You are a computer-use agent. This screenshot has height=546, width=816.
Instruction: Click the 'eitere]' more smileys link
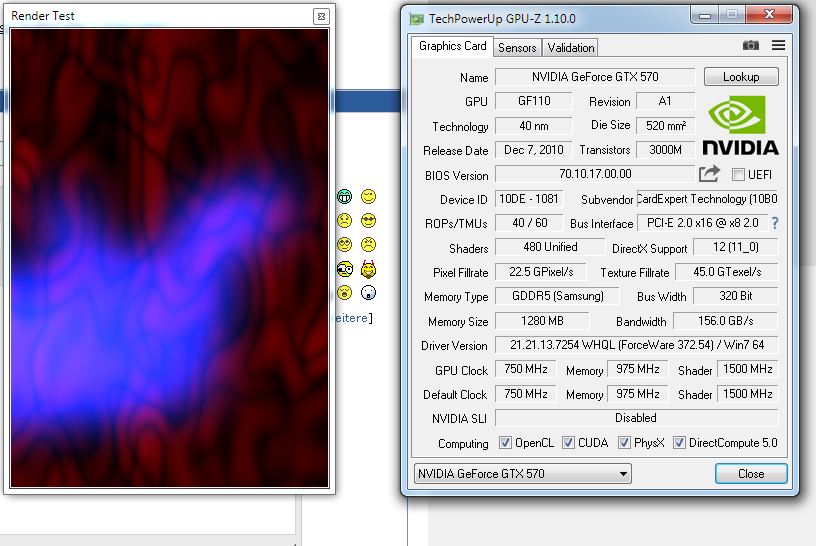353,318
